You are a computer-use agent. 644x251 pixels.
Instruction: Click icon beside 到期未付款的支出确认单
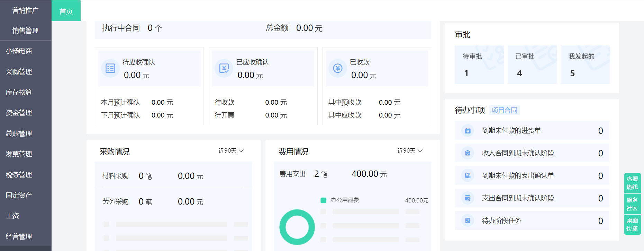468,176
